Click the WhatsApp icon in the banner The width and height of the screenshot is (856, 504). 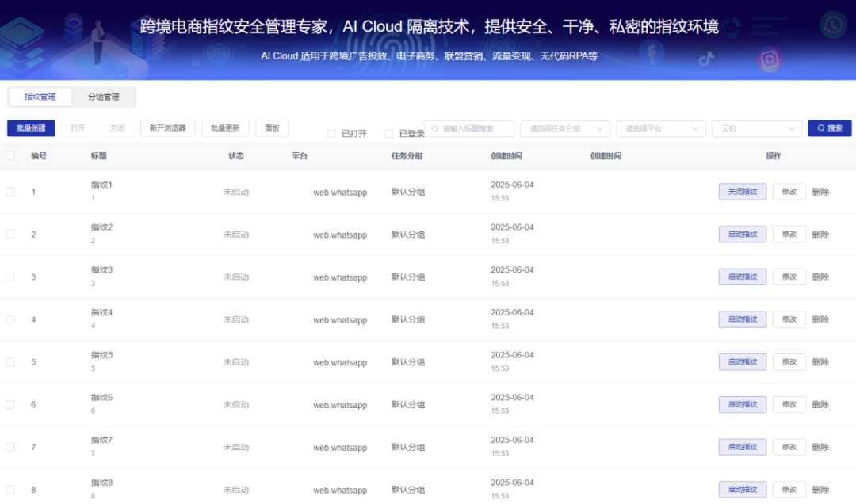(x=833, y=25)
